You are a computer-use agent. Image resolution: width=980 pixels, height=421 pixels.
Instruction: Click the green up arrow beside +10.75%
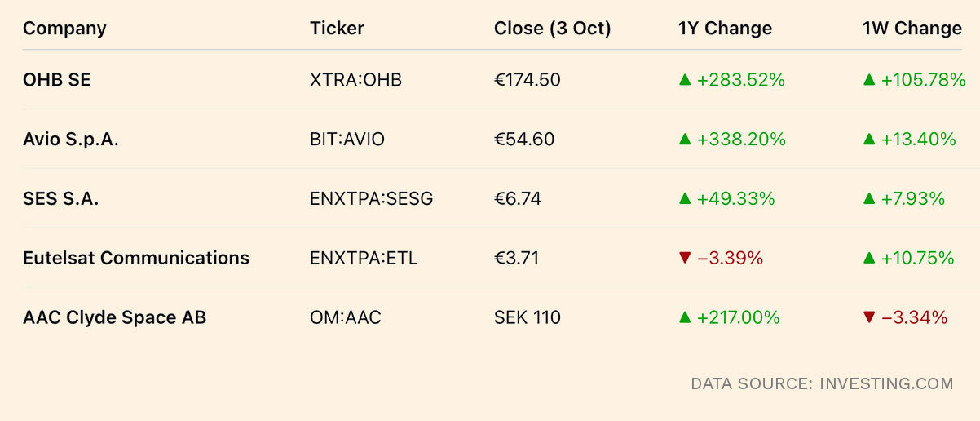[x=869, y=259]
